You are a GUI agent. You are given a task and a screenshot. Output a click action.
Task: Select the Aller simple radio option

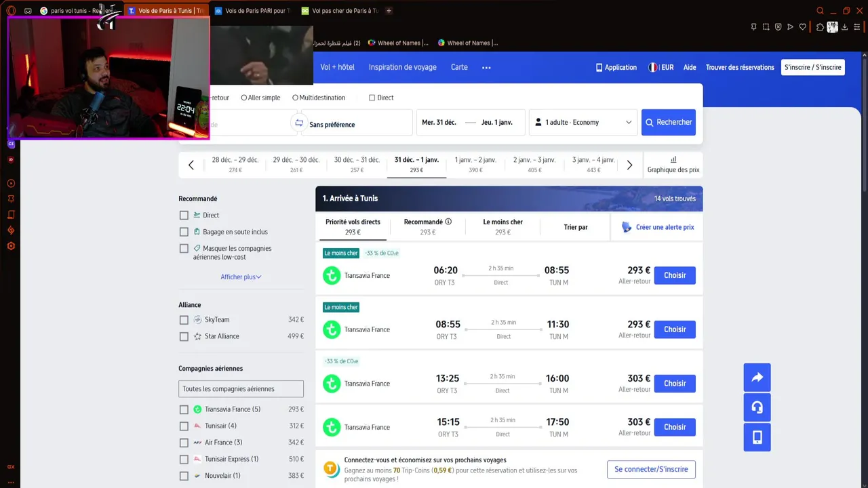[x=244, y=98]
